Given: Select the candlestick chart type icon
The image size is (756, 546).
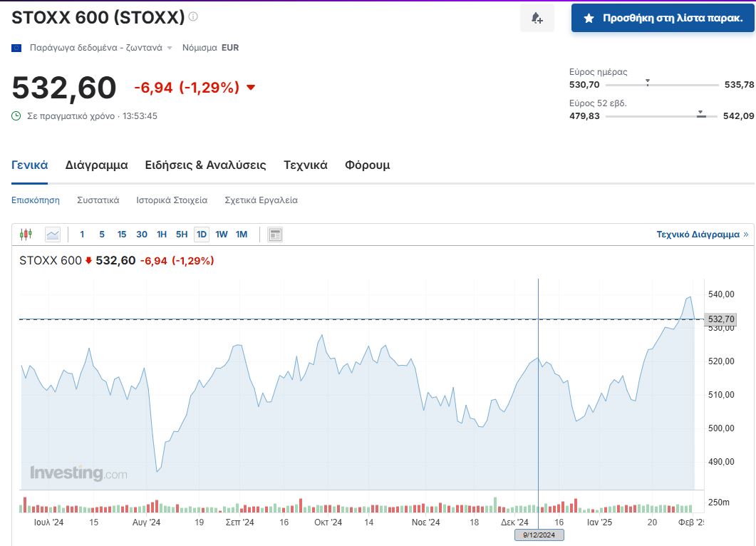Looking at the screenshot, I should pos(26,234).
